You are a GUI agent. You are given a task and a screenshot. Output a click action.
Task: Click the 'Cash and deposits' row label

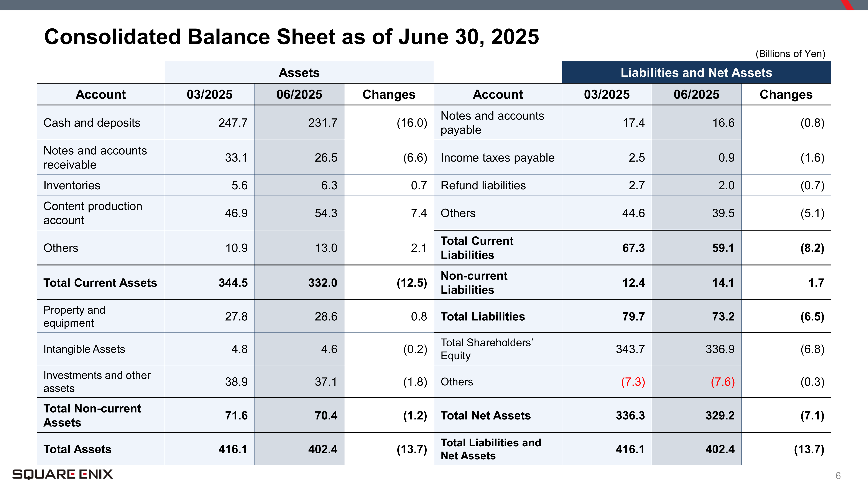[x=92, y=123]
